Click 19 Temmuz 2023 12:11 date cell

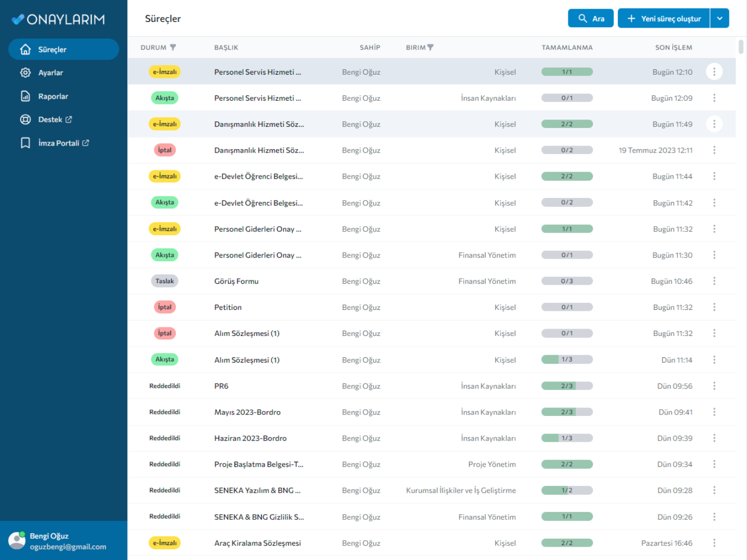(x=655, y=150)
